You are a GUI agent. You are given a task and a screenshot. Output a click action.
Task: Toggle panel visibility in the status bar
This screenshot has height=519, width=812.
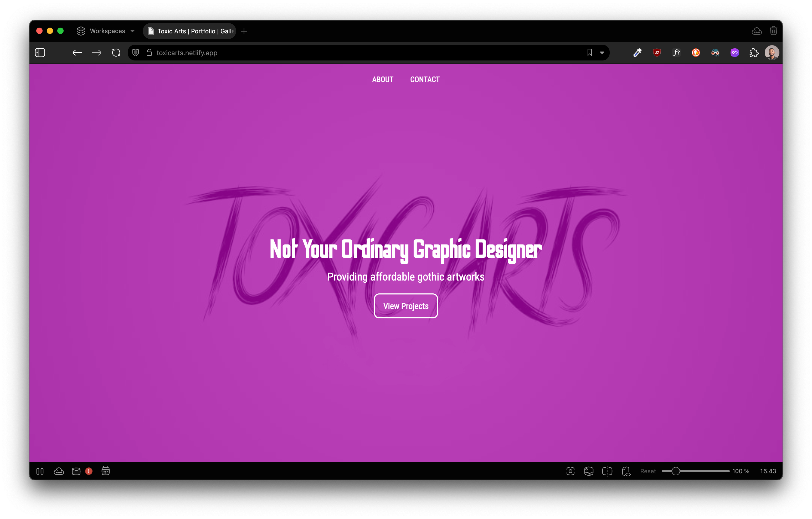point(40,471)
